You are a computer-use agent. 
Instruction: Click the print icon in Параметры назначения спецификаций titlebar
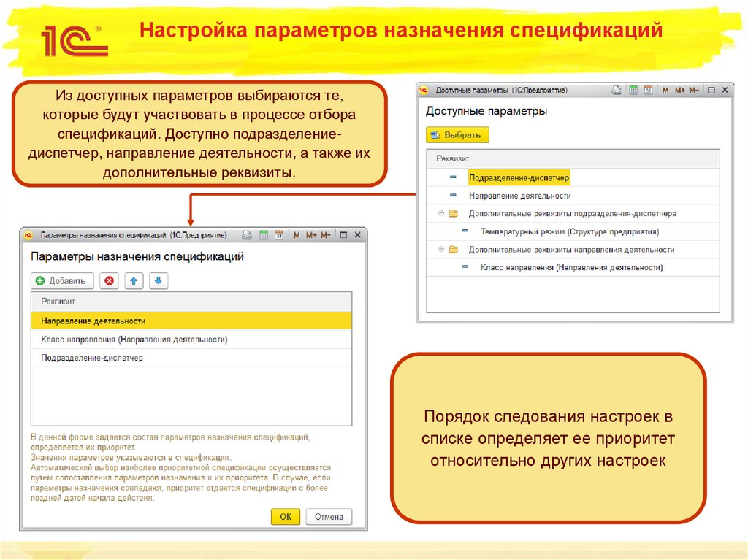point(247,235)
